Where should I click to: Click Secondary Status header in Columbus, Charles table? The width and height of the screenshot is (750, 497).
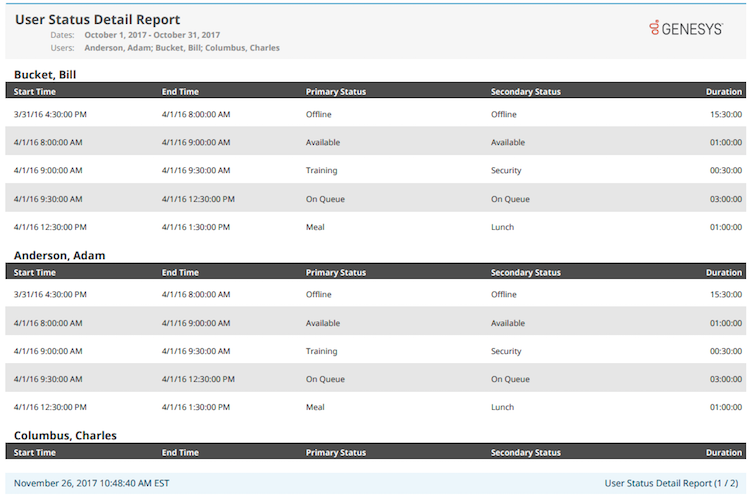[x=526, y=452]
